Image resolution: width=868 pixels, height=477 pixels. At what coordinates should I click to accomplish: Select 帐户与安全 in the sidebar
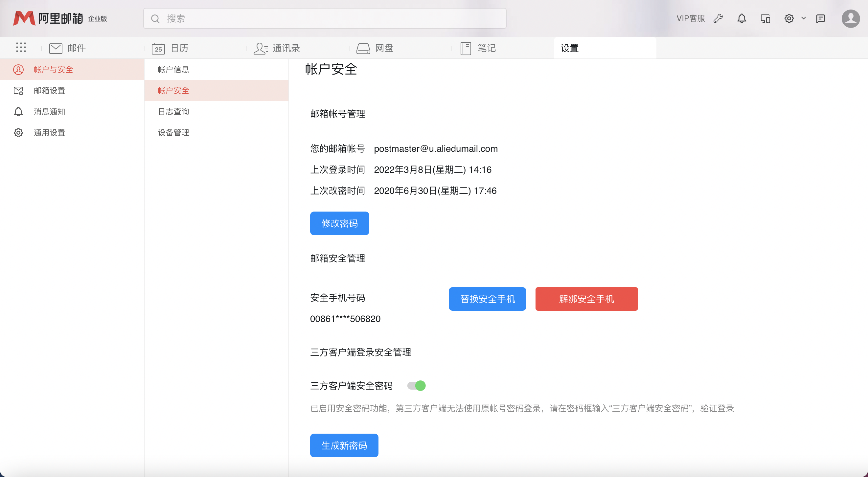[x=72, y=69]
